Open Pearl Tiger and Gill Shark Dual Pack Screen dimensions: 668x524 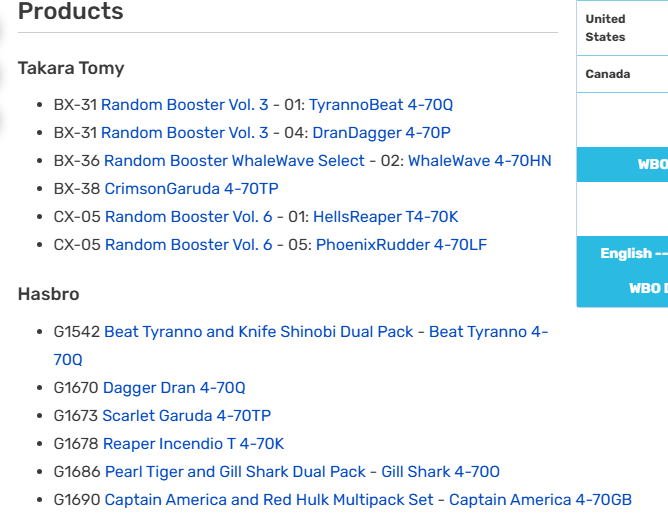(235, 472)
